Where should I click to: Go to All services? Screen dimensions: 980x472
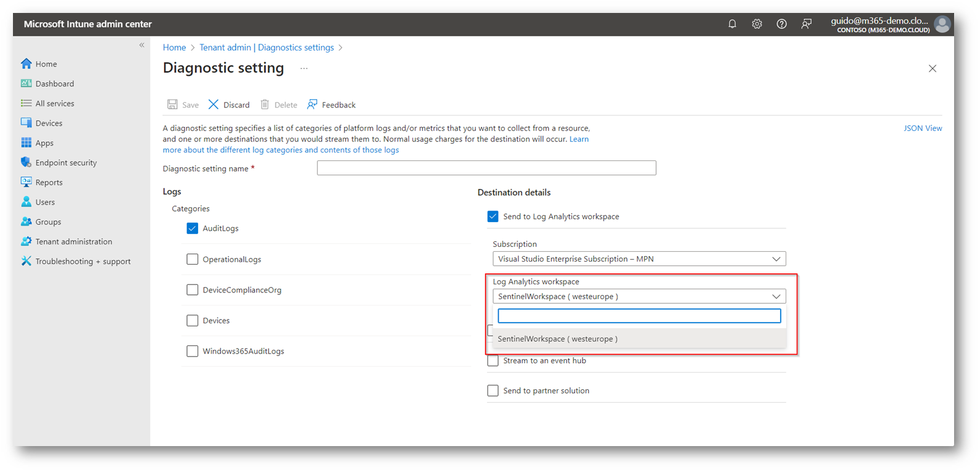55,103
